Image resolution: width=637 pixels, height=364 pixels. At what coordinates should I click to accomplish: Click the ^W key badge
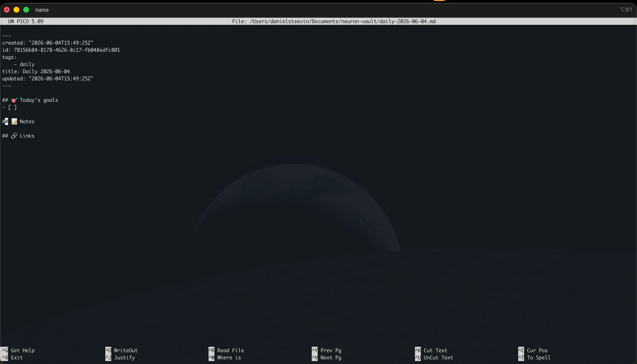(x=211, y=358)
